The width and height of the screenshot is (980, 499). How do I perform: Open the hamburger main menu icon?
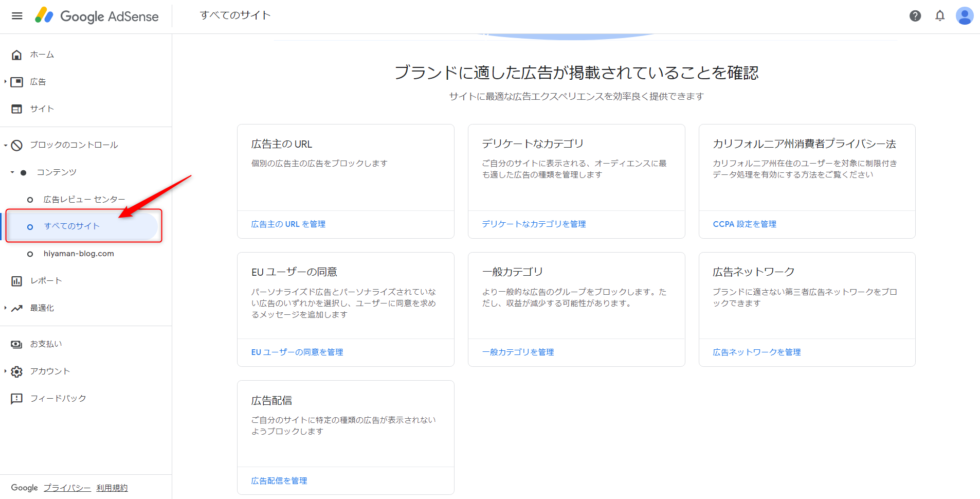point(17,16)
